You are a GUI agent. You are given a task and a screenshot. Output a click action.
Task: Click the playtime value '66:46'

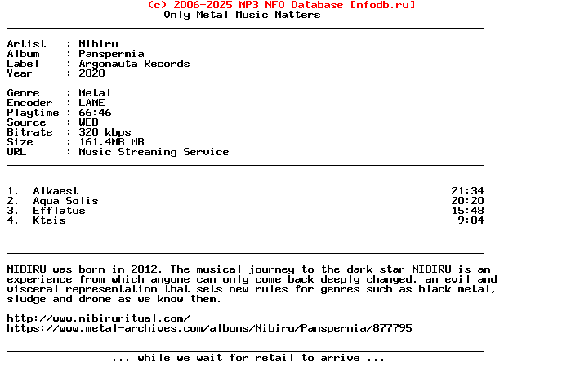point(95,113)
